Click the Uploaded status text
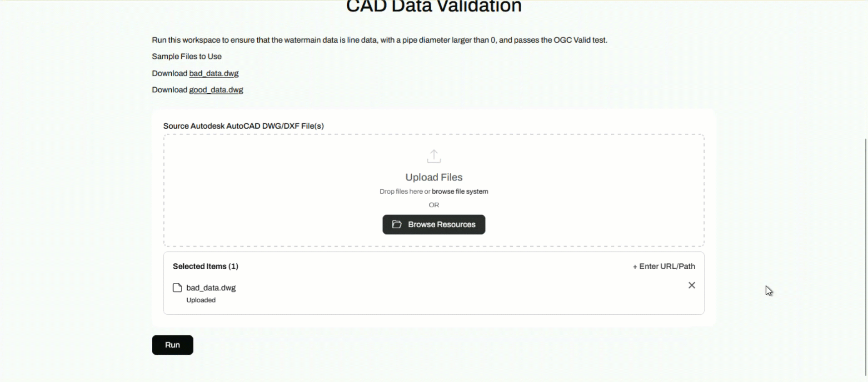The width and height of the screenshot is (868, 382). (201, 300)
